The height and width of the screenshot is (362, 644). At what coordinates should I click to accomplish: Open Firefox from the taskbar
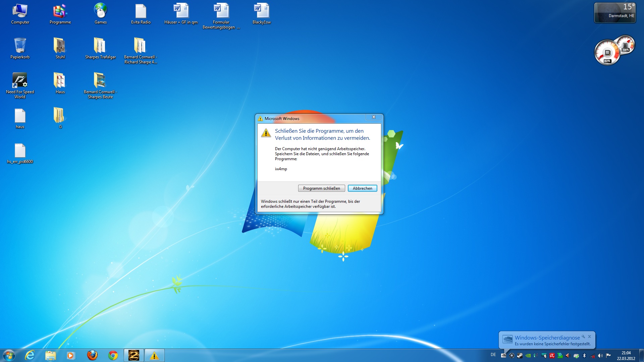[x=92, y=355]
